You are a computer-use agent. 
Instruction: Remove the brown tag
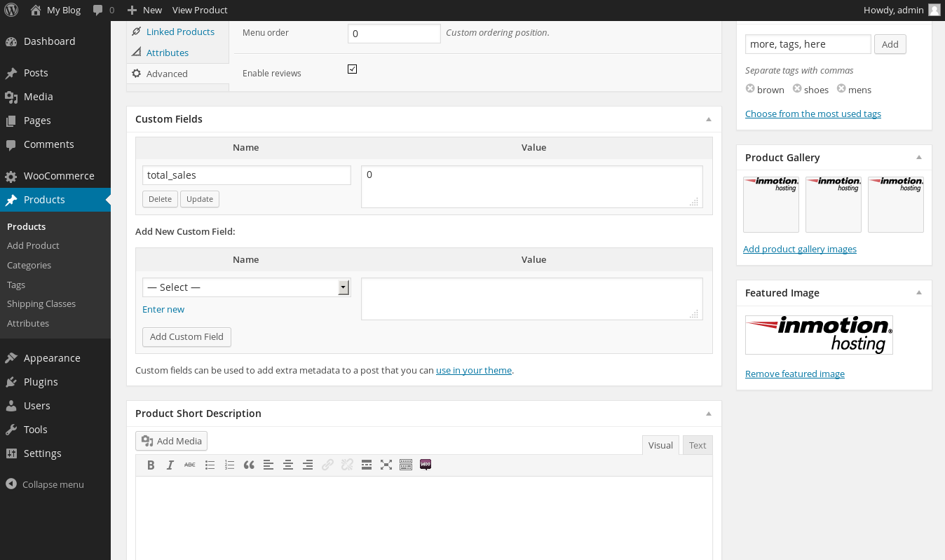750,89
